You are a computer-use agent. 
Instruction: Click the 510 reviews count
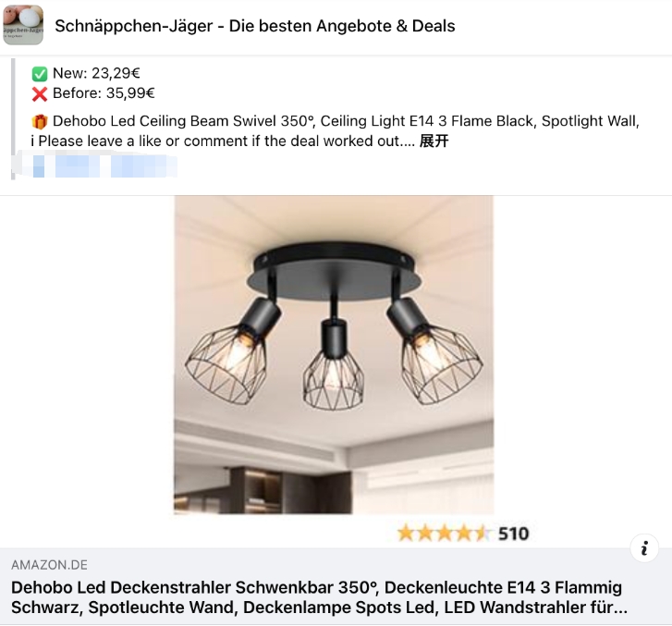(513, 534)
